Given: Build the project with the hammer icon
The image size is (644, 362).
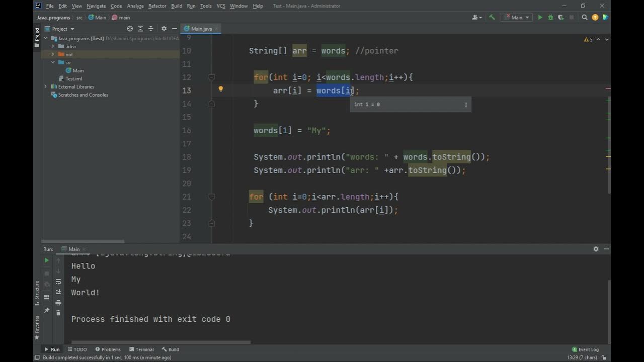Looking at the screenshot, I should (492, 17).
